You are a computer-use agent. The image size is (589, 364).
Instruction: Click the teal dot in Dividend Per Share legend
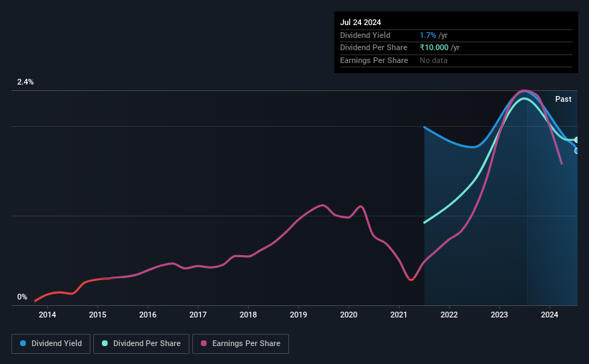[x=105, y=344]
